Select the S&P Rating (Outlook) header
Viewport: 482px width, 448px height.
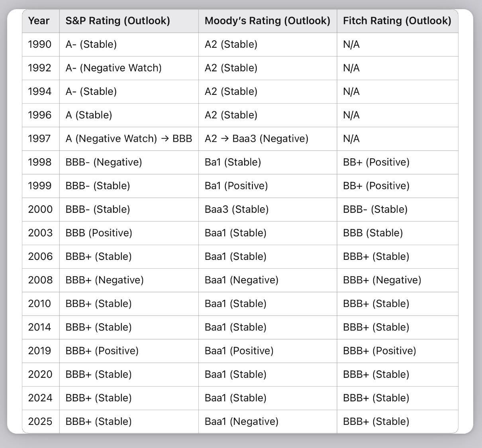coord(118,21)
